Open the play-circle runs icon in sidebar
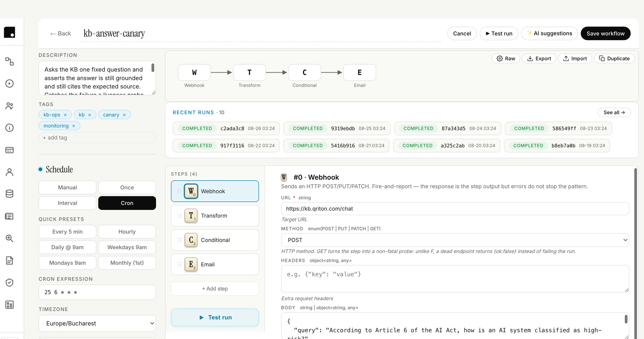Image resolution: width=644 pixels, height=339 pixels. click(x=10, y=83)
